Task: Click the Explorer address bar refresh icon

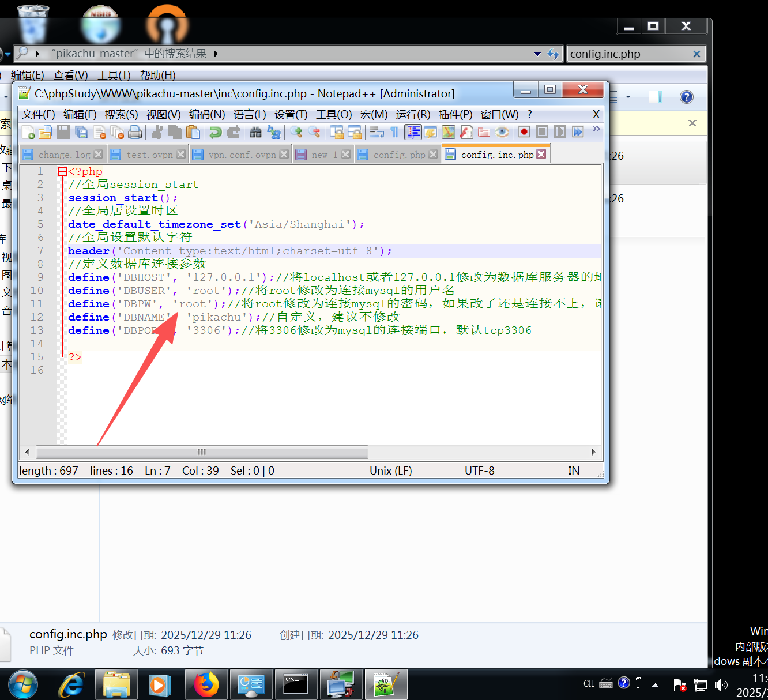Action: [554, 54]
